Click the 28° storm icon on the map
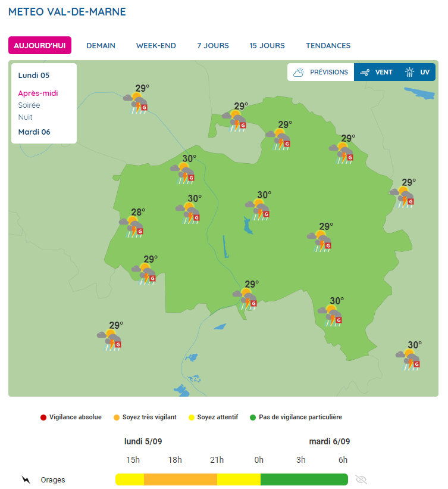 [x=131, y=227]
